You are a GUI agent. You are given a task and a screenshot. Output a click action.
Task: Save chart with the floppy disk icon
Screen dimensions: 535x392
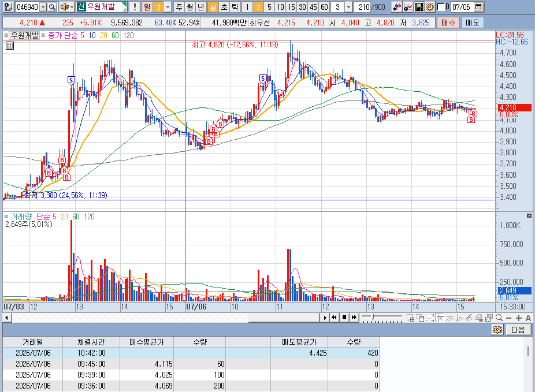(419, 7)
